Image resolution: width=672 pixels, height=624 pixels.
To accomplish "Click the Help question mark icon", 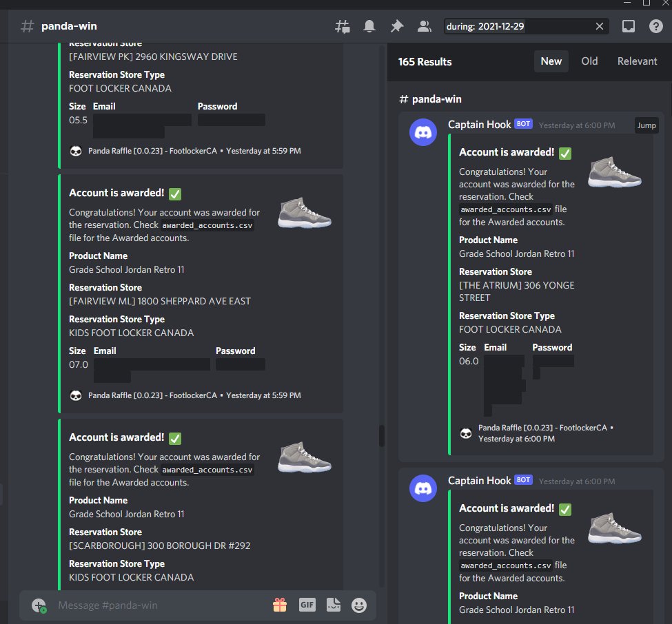I will pos(655,25).
